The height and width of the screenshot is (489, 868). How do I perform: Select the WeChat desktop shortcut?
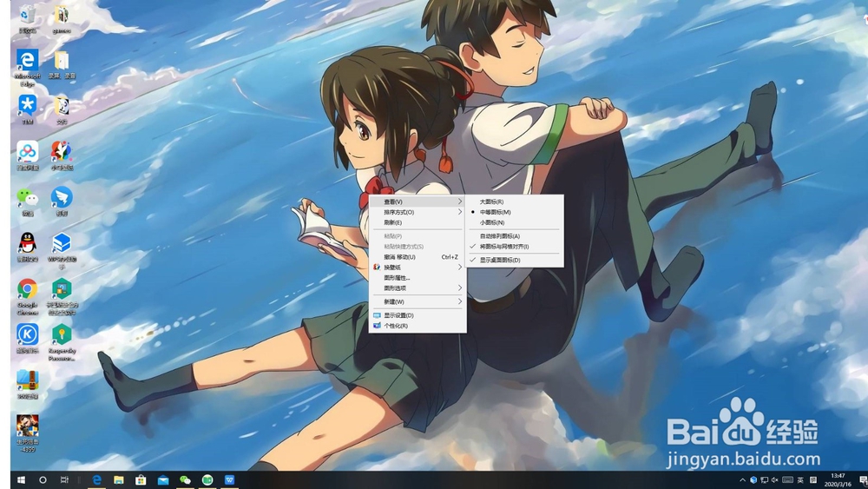[27, 201]
